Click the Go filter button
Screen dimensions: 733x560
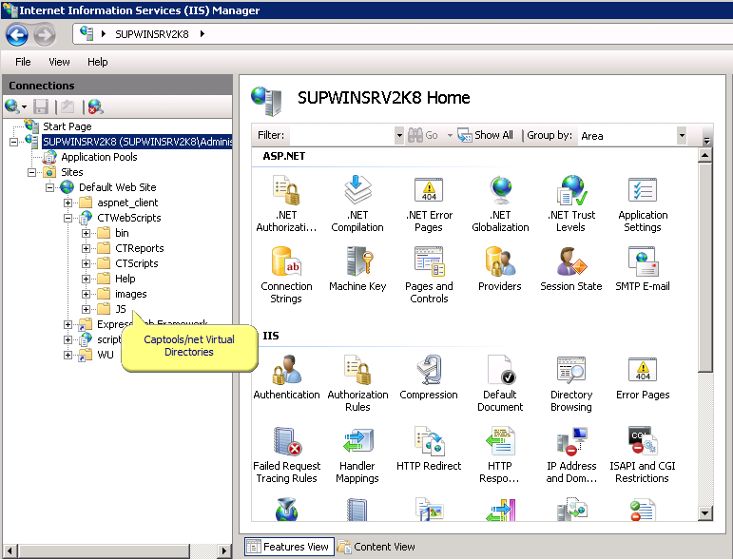(423, 135)
